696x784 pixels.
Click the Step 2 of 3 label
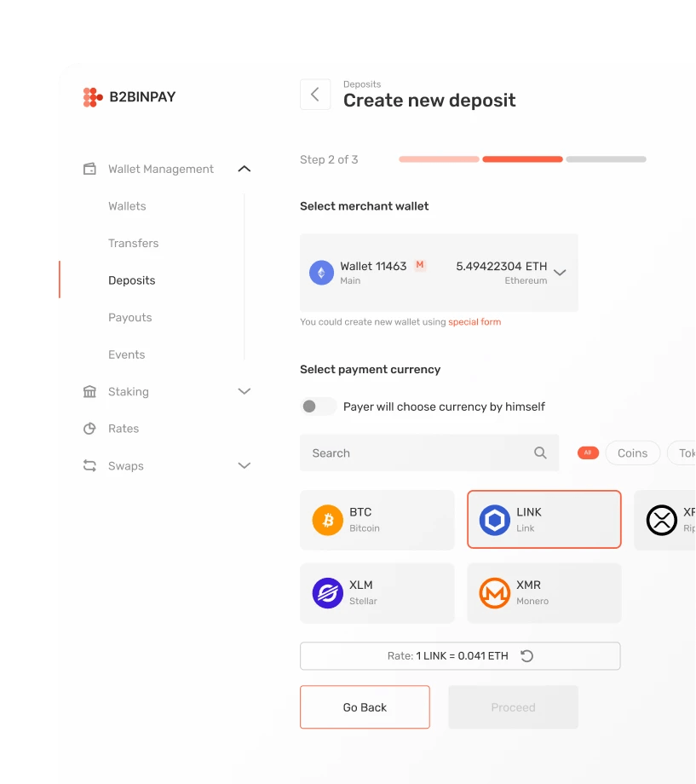(x=329, y=159)
